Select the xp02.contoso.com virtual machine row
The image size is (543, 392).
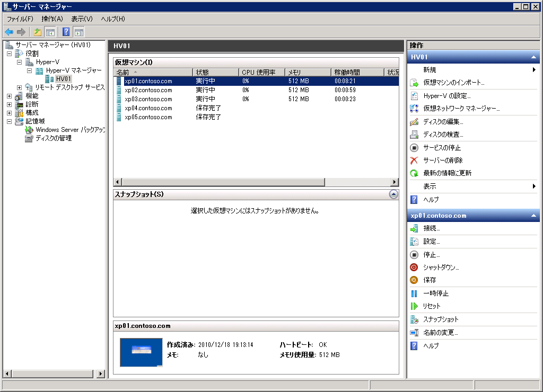[256, 90]
